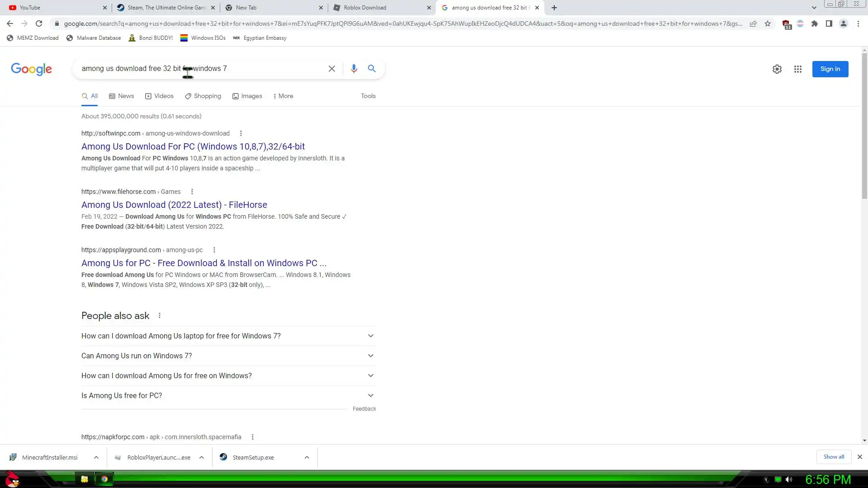
Task: Open the Google apps grid
Action: point(797,69)
